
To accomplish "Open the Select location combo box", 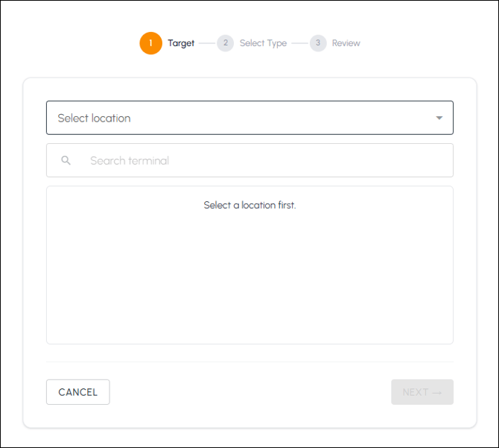I will (249, 118).
